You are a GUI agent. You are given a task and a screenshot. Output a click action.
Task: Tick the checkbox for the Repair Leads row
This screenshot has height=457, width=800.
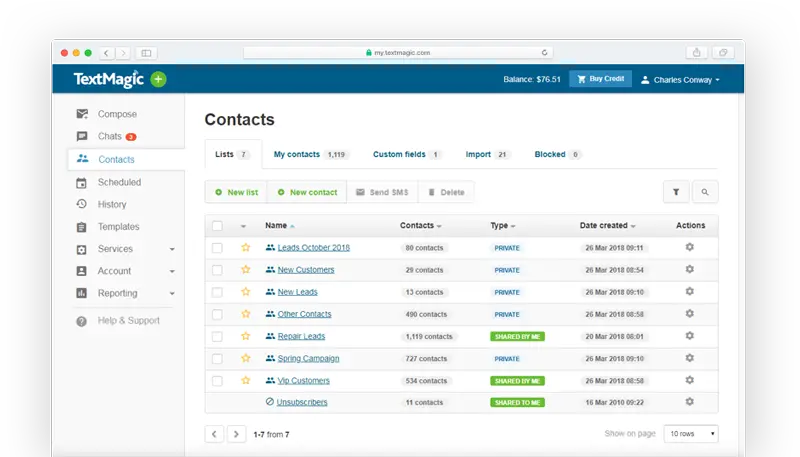point(217,337)
